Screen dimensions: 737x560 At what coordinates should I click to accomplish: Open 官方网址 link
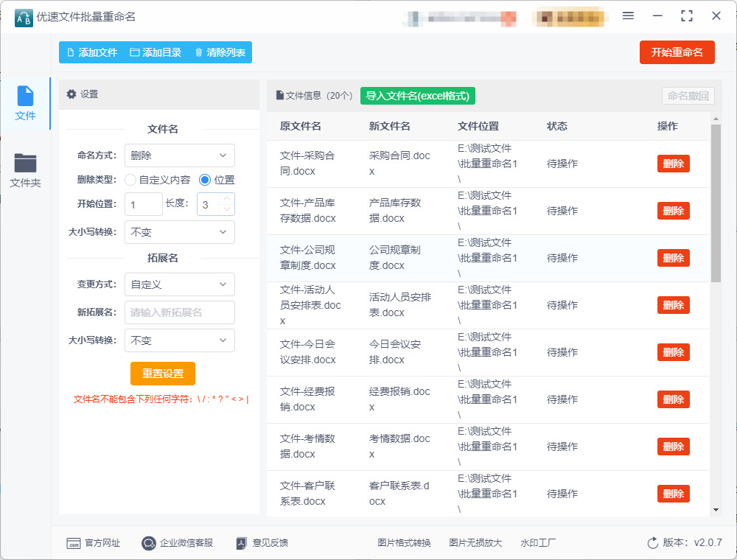pyautogui.click(x=102, y=543)
